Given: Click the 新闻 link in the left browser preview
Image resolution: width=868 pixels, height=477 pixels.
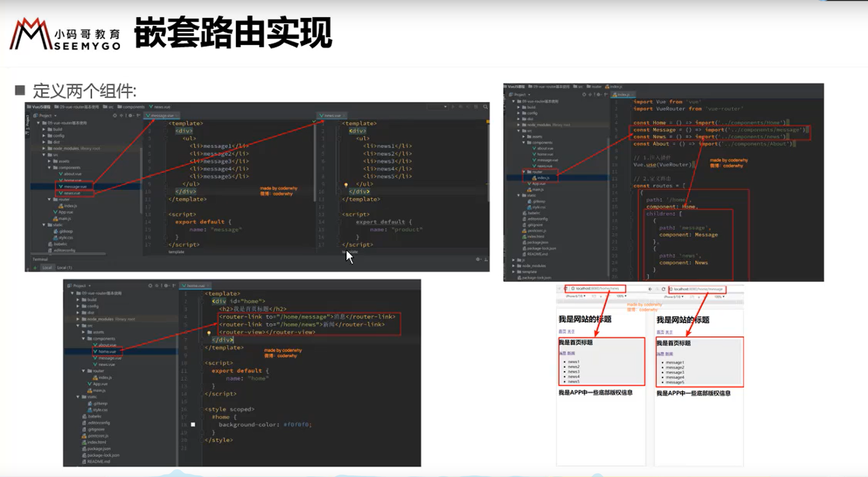Looking at the screenshot, I should coord(571,353).
